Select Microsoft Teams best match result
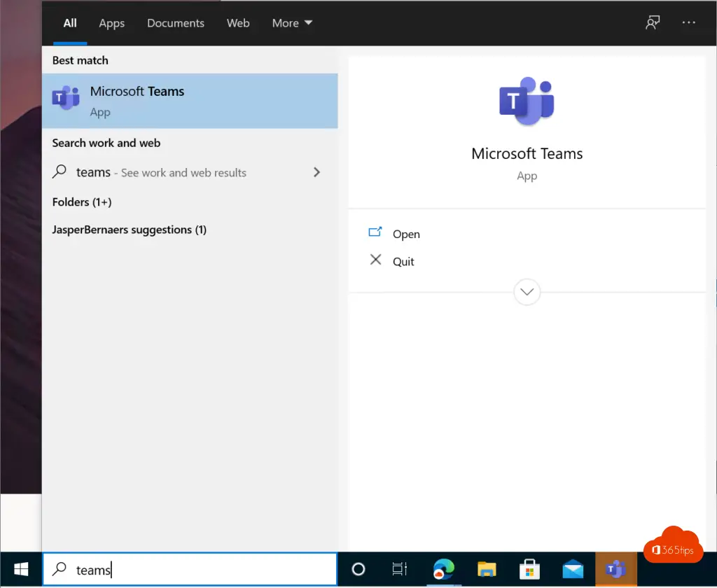The height and width of the screenshot is (588, 717). point(189,101)
